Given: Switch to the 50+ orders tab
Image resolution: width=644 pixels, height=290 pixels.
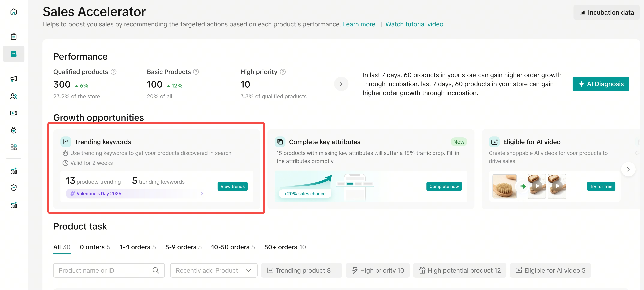Looking at the screenshot, I should tap(285, 247).
